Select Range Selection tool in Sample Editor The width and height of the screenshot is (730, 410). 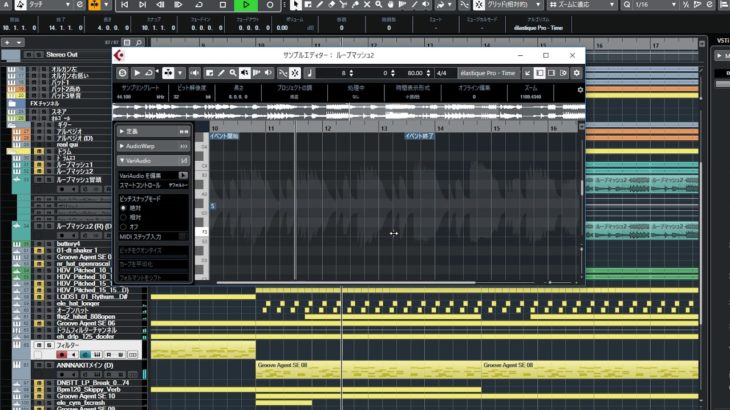[210, 73]
